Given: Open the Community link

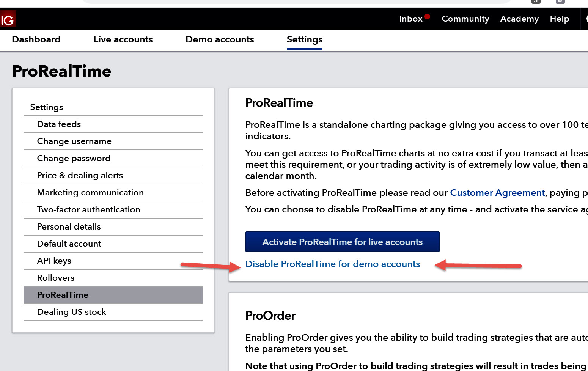Looking at the screenshot, I should point(465,19).
